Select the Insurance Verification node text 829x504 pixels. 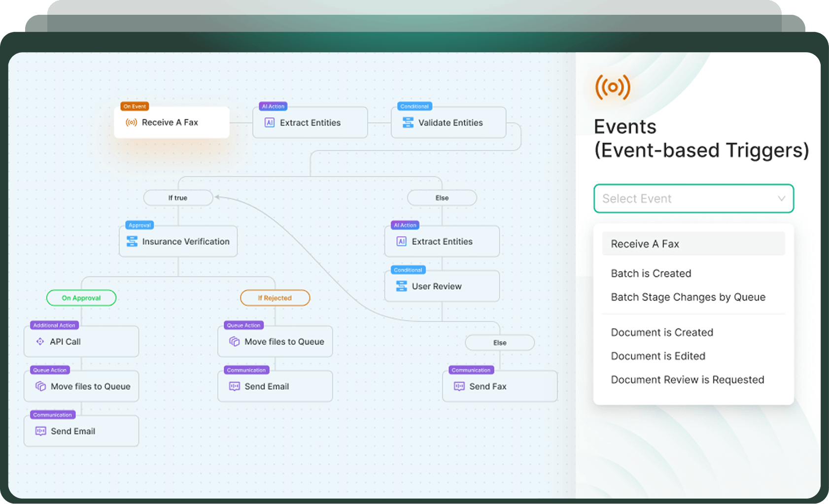click(x=186, y=241)
